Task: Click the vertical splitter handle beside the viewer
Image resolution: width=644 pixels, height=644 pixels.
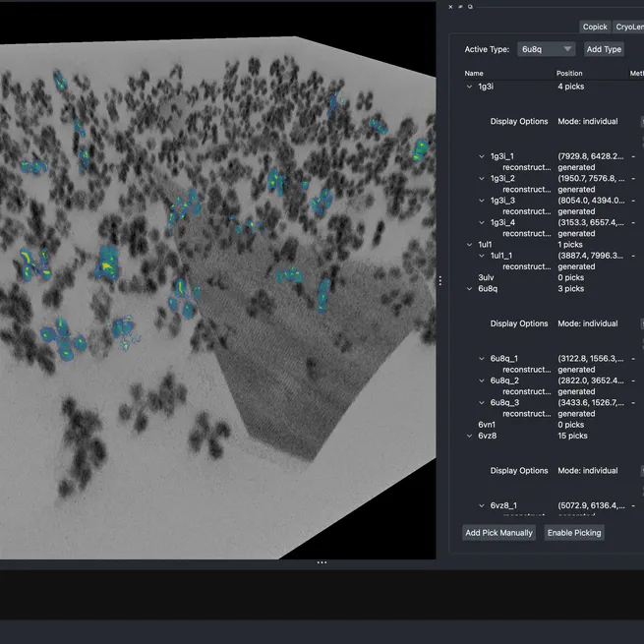Action: [439, 280]
